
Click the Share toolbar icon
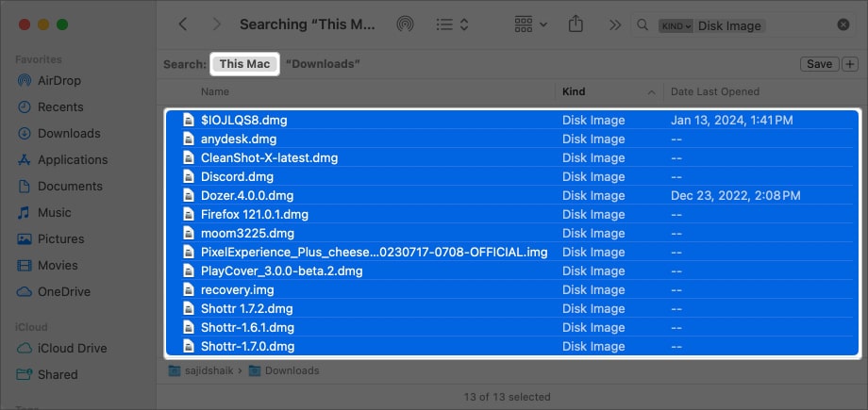click(x=576, y=25)
